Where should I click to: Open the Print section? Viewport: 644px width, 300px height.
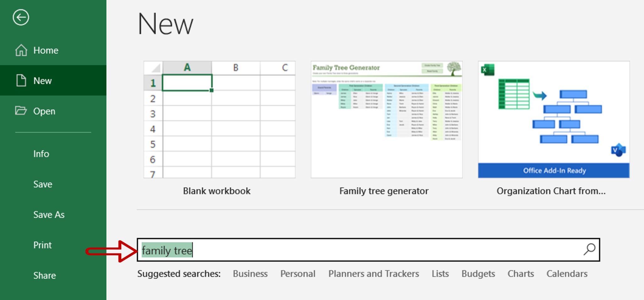click(42, 245)
